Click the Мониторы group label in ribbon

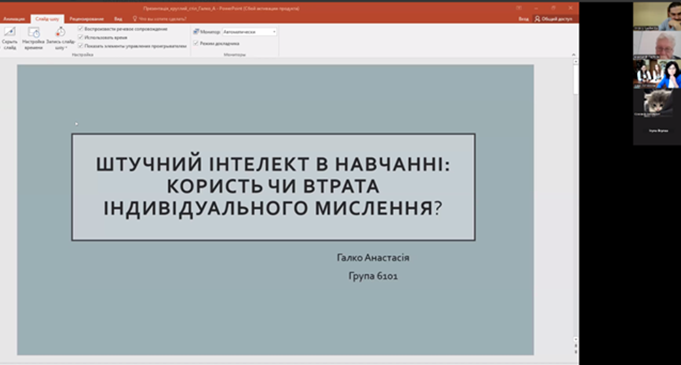[235, 55]
